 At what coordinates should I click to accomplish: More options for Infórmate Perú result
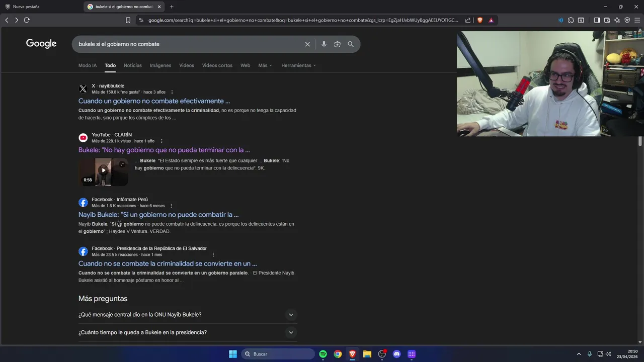pyautogui.click(x=172, y=206)
